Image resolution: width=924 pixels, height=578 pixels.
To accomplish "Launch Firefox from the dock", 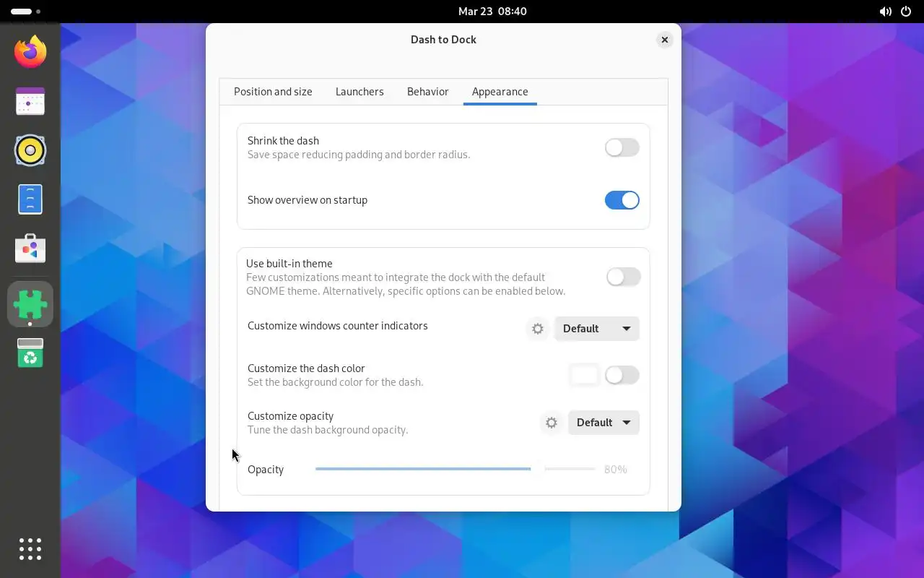I will (30, 52).
